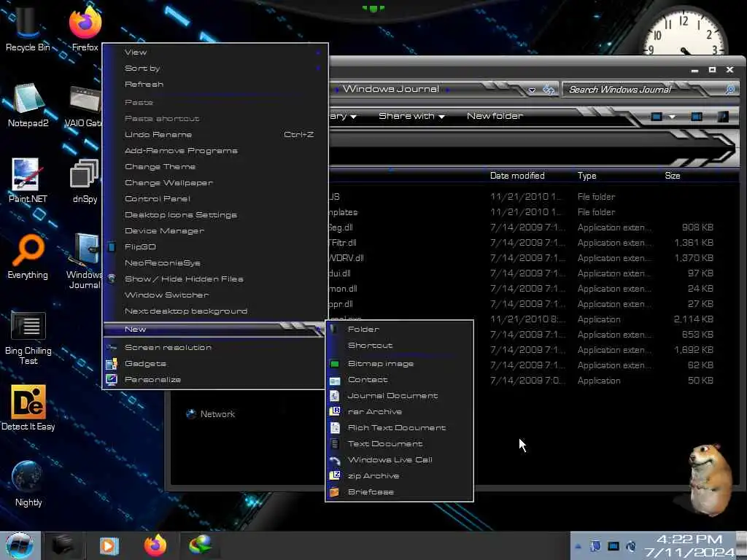Select Change Theme in context menu

[x=215, y=167]
